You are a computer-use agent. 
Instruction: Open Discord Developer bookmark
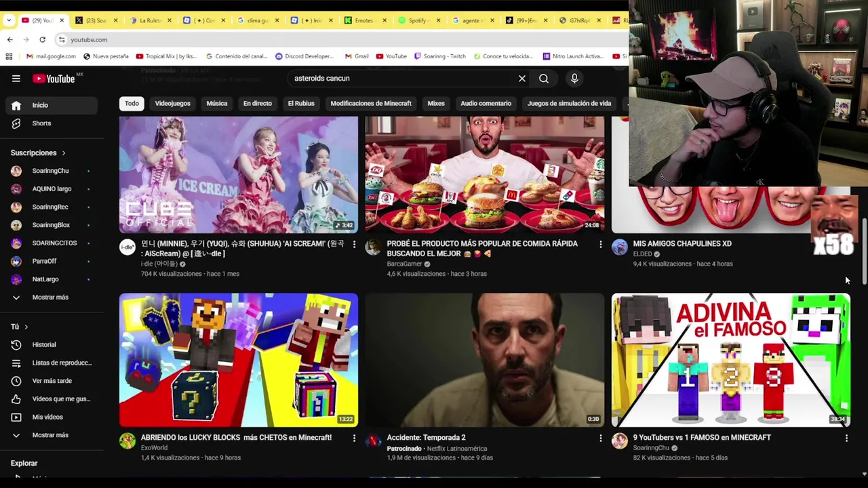coord(304,56)
